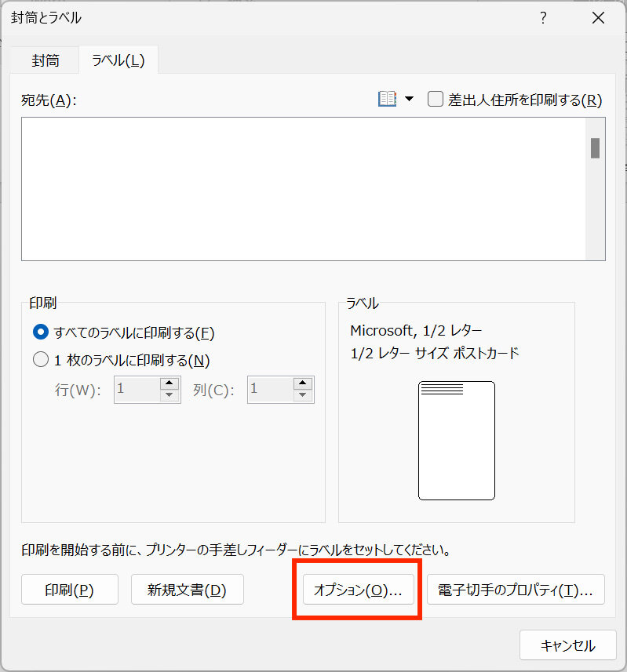Click the 新規文書(D) button
Screen dimensions: 627x672
187,590
